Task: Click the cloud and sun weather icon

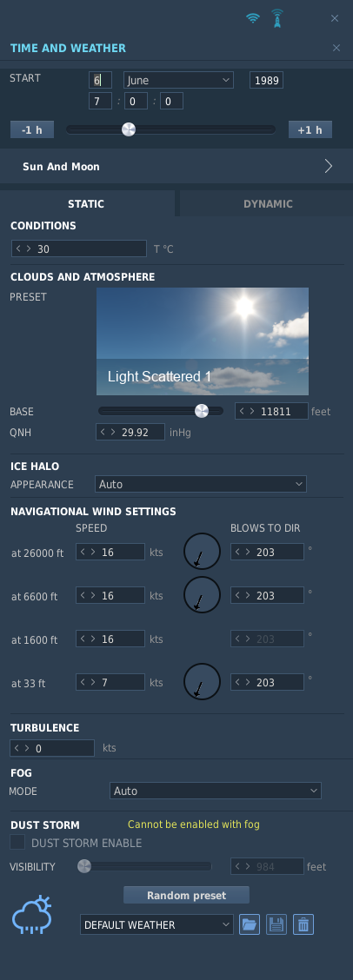Action: [31, 915]
